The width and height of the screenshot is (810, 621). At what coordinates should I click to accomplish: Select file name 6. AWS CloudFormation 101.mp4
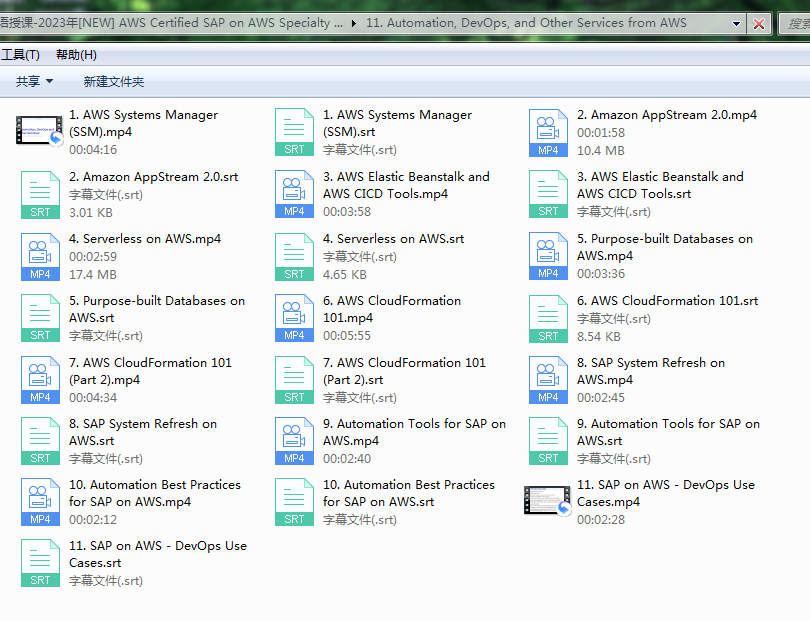392,309
